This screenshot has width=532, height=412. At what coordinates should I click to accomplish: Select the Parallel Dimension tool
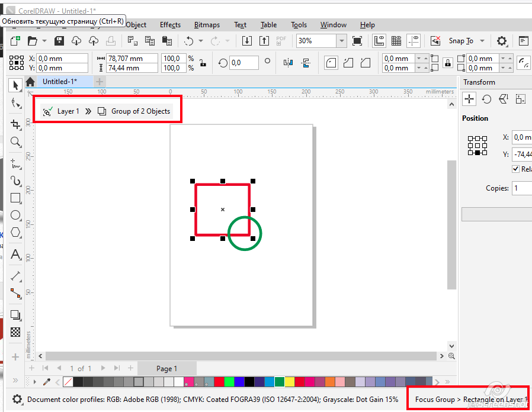tap(15, 276)
